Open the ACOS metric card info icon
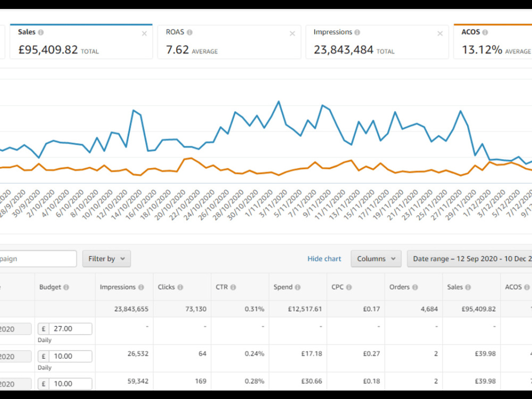This screenshot has height=399, width=532. 485,32
